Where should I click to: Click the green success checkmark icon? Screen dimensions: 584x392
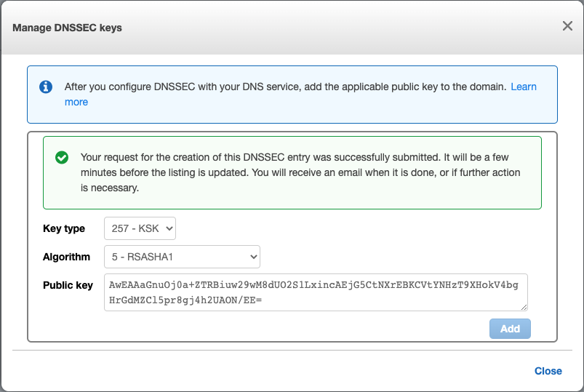pos(62,157)
